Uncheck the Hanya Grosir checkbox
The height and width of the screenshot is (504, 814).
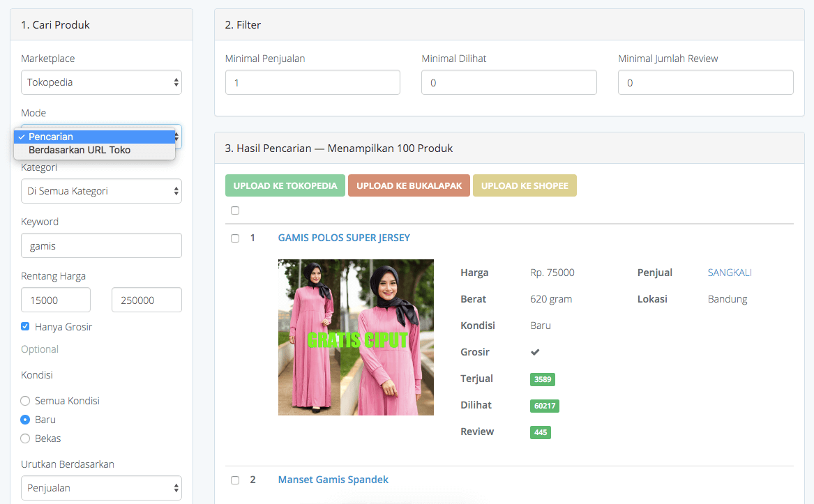pyautogui.click(x=25, y=326)
